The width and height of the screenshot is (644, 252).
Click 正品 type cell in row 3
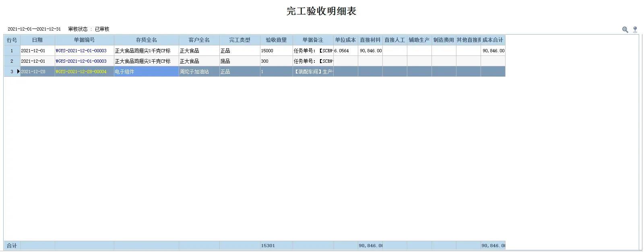tap(240, 72)
